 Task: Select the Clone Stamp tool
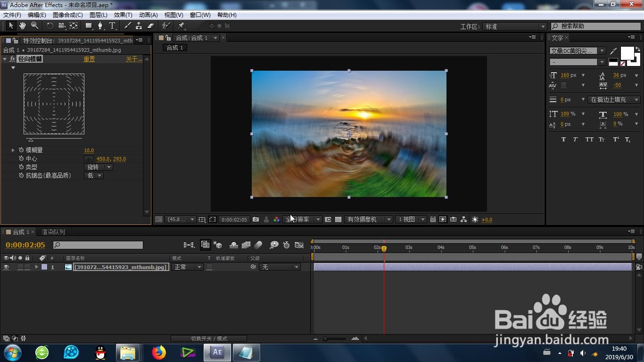point(139,25)
